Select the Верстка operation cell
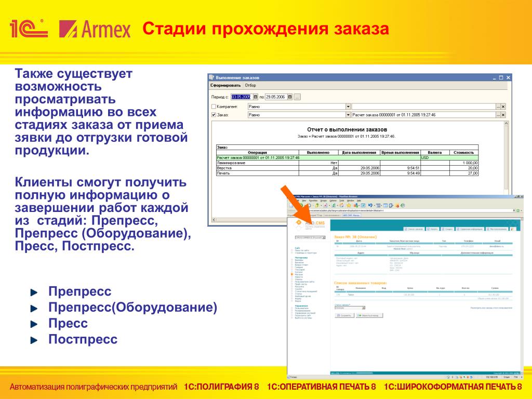The height and width of the screenshot is (399, 532). point(258,168)
